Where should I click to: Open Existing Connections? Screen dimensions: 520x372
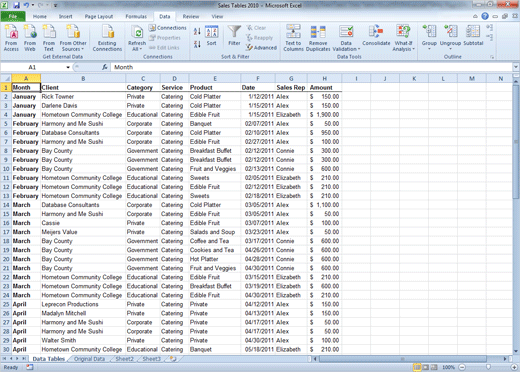[x=107, y=38]
